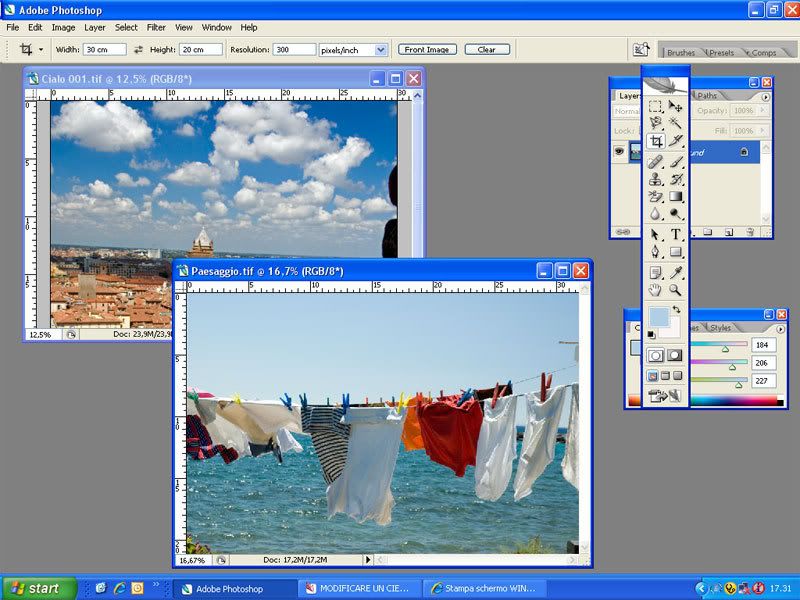The height and width of the screenshot is (600, 800).
Task: Open the layer Opacity slider arrow
Action: pos(763,110)
